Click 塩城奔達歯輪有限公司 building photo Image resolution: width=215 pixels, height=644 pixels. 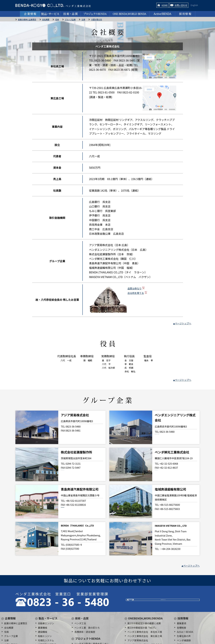(131, 502)
